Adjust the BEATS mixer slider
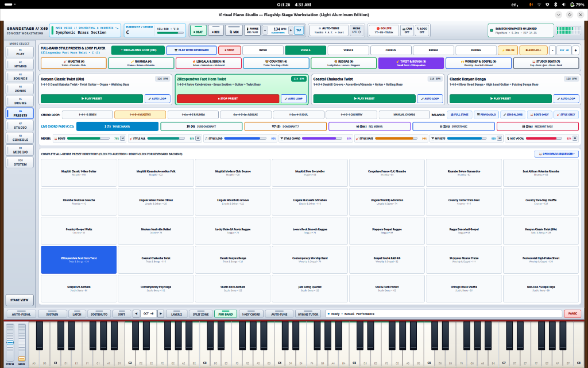The height and width of the screenshot is (368, 588). click(88, 139)
